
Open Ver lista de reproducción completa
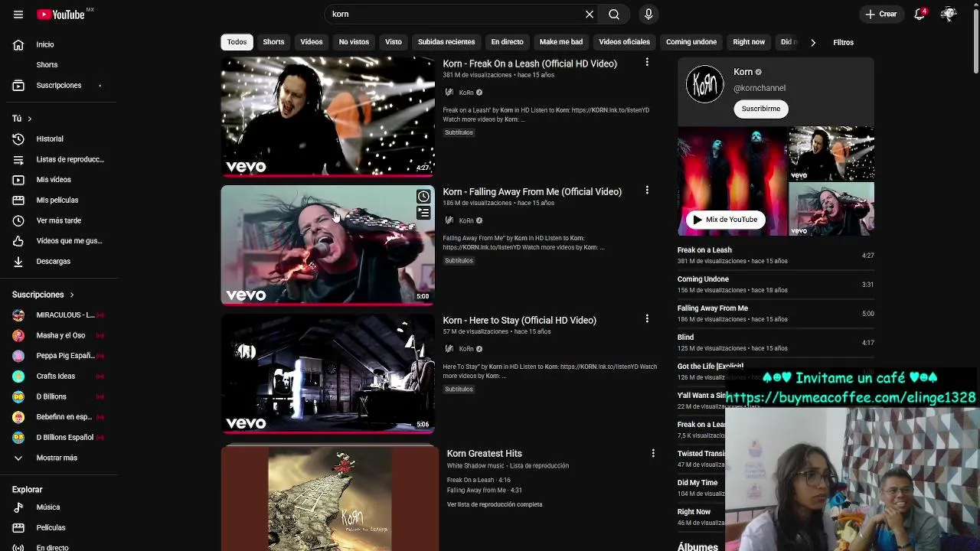(495, 504)
